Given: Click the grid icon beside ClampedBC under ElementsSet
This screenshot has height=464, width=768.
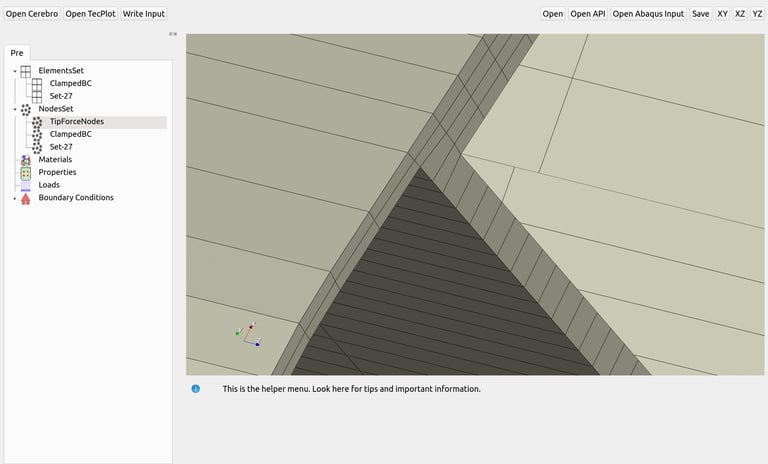Looking at the screenshot, I should click(x=37, y=84).
